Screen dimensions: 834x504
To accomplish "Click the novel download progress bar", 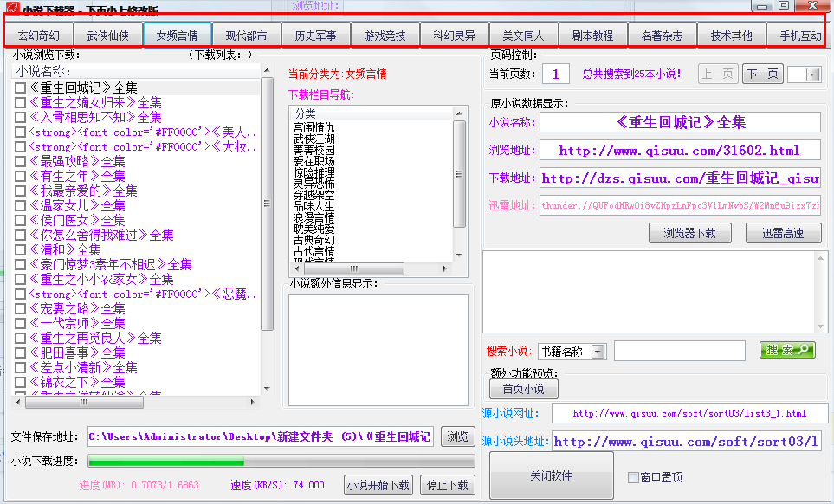I will (281, 461).
